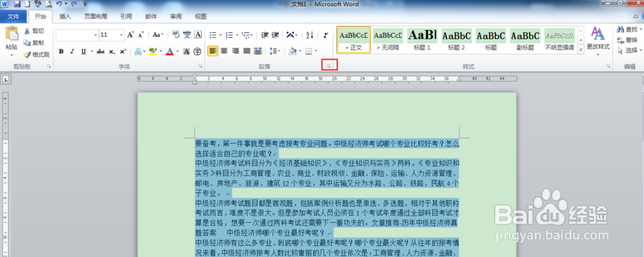
Task: Click the Text Effects glowing A icon
Action: point(138,52)
